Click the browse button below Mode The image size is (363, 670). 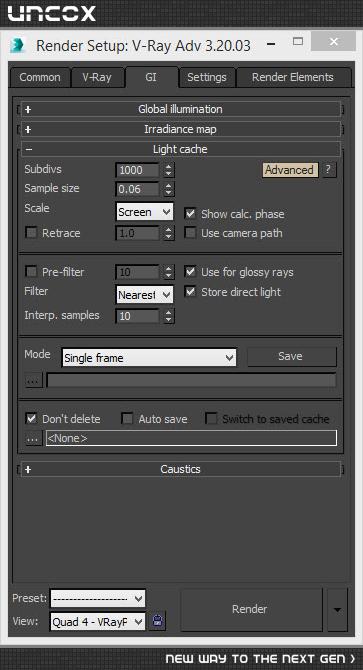pyautogui.click(x=33, y=380)
